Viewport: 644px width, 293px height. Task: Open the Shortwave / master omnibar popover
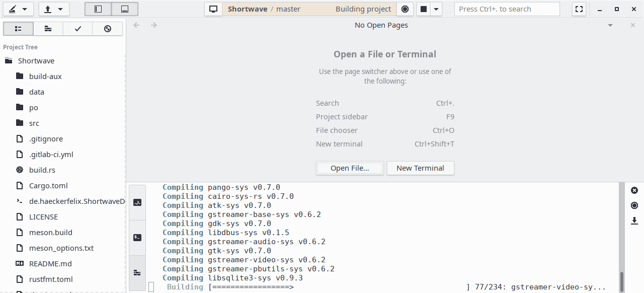309,9
